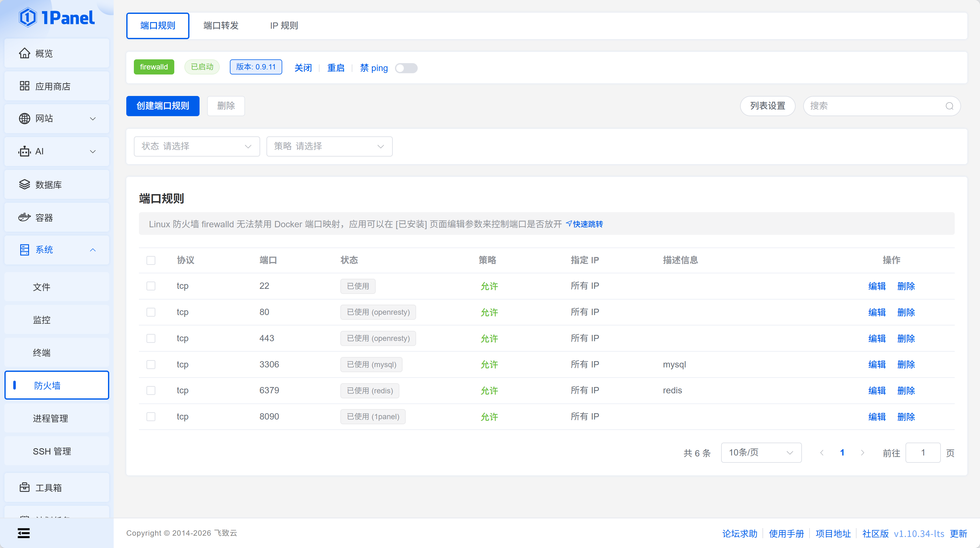The image size is (980, 548).
Task: Click the search magnifier icon
Action: pyautogui.click(x=949, y=106)
